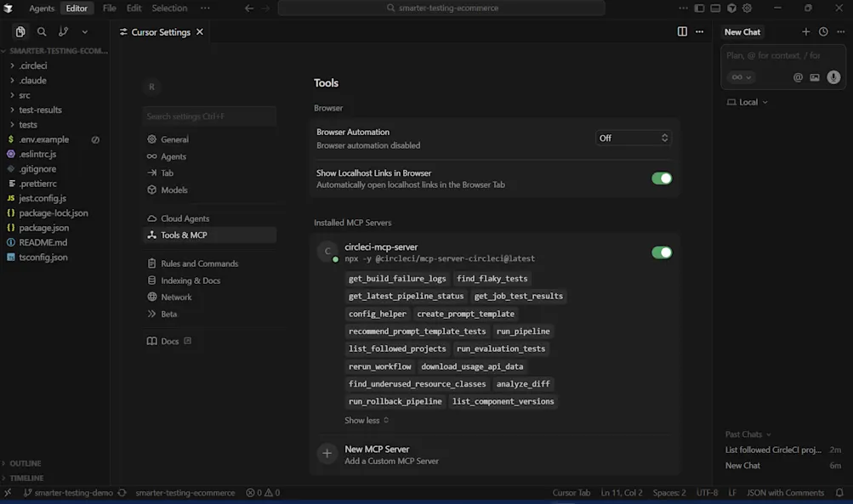Turn off the circleci-mcp-server toggle

pyautogui.click(x=662, y=252)
